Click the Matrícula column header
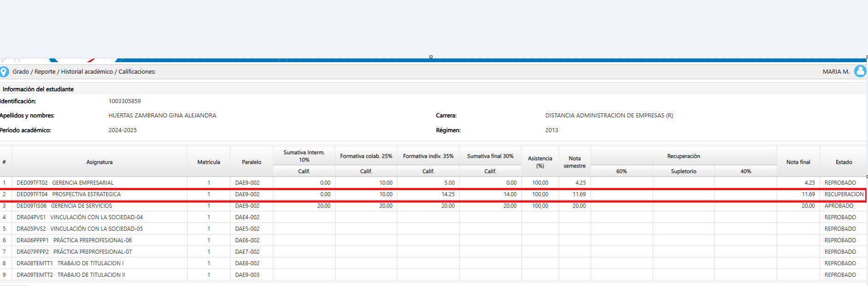The height and width of the screenshot is (286, 868). (209, 162)
